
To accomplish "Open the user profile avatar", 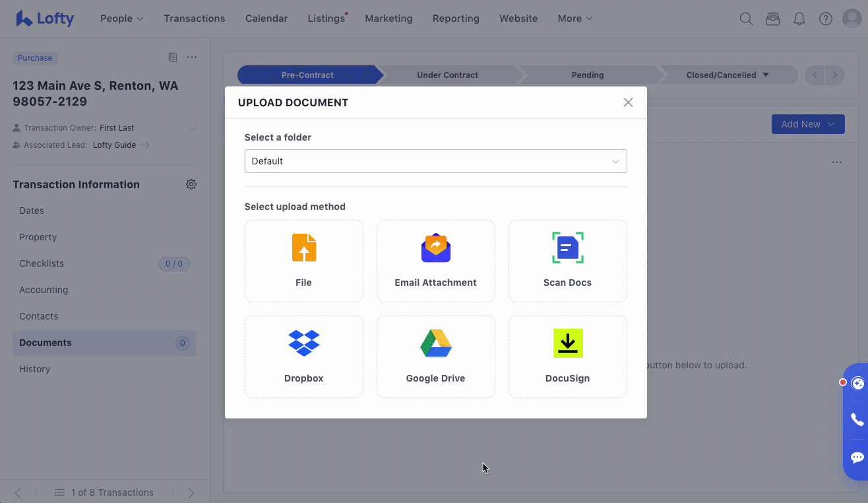I will tap(852, 18).
